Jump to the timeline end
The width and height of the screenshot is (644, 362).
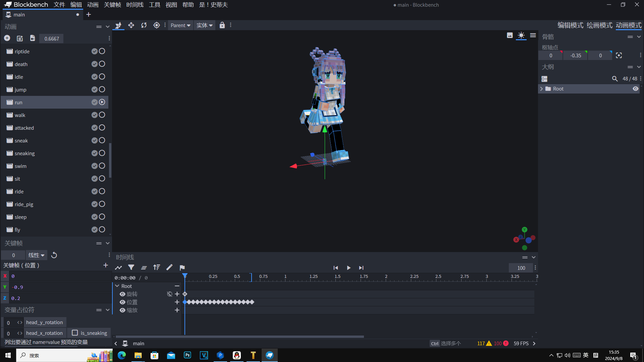[x=361, y=267]
